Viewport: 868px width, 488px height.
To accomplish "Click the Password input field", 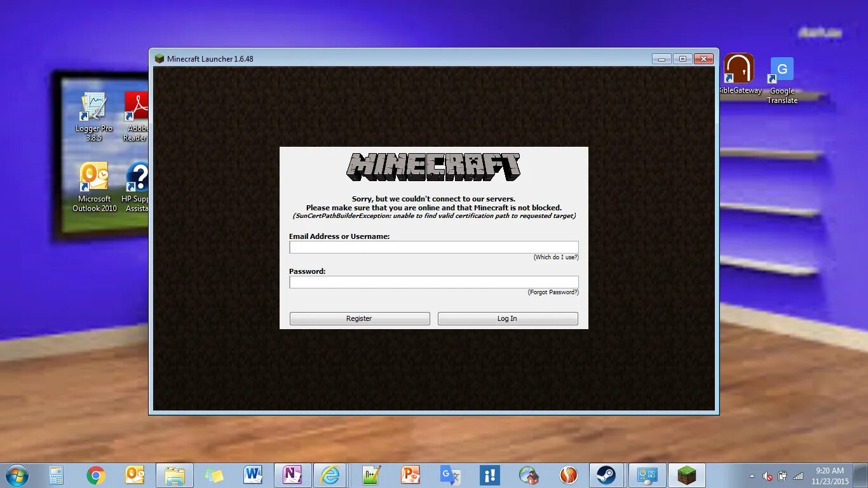I will click(434, 282).
